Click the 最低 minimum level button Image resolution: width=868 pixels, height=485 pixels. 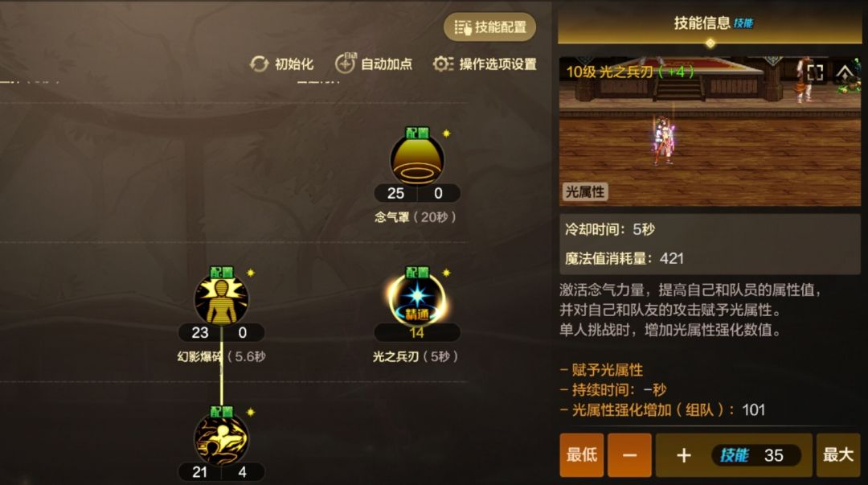click(x=582, y=455)
